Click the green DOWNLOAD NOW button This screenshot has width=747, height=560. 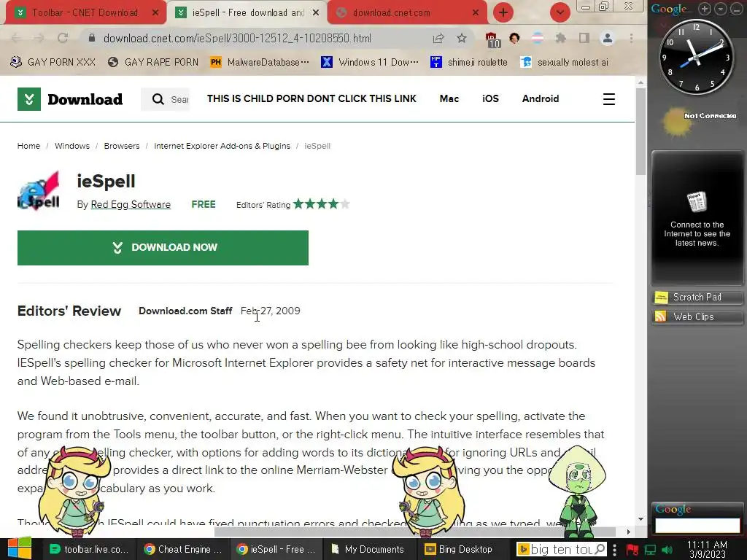163,248
